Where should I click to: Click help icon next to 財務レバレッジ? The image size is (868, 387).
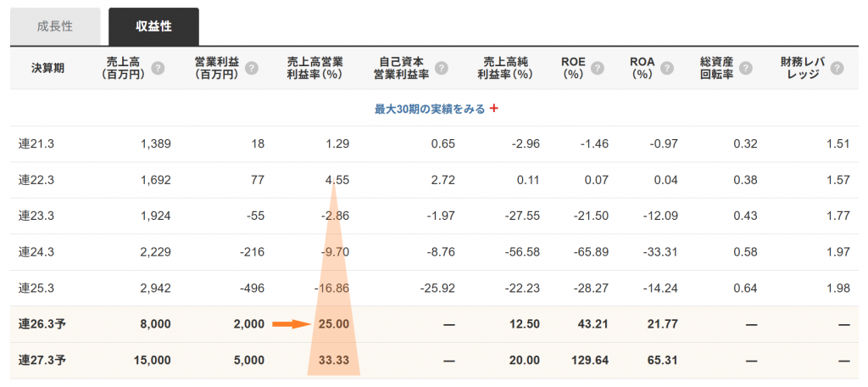click(837, 68)
